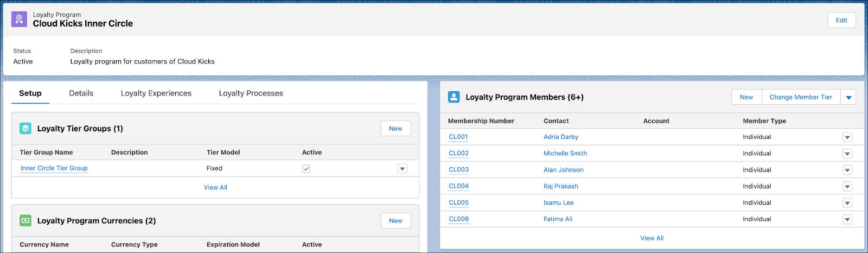Open row actions menu for CL001
868x253 pixels.
coord(847,137)
